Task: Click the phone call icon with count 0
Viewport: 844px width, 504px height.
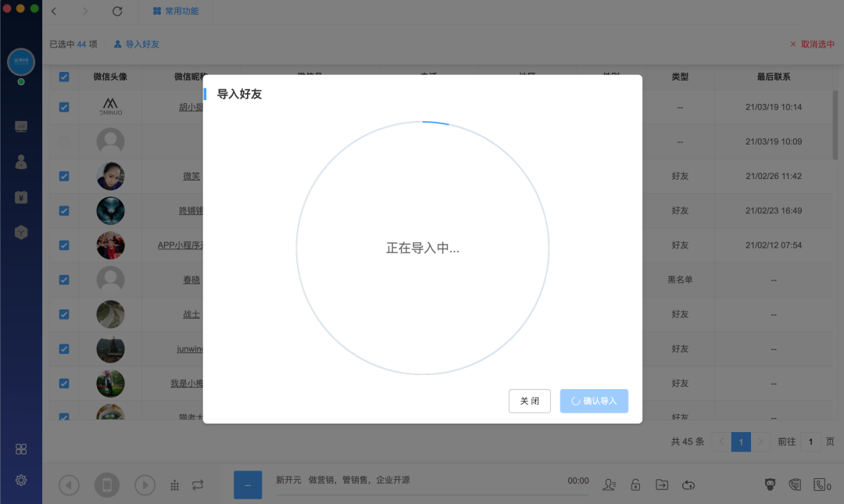Action: coord(821,484)
